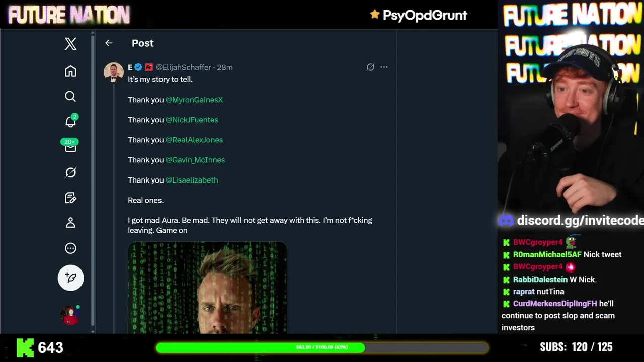Open Notifications bell with 2 badge
The image size is (644, 362).
tap(71, 121)
